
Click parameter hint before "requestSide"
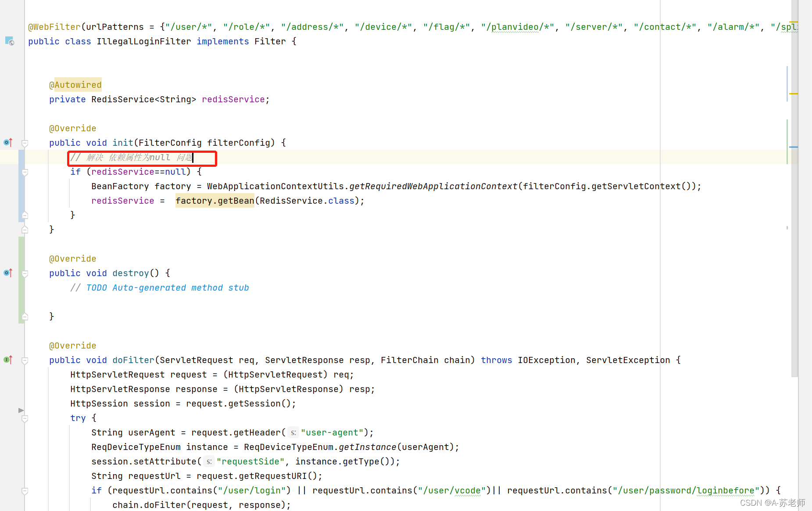coord(209,461)
